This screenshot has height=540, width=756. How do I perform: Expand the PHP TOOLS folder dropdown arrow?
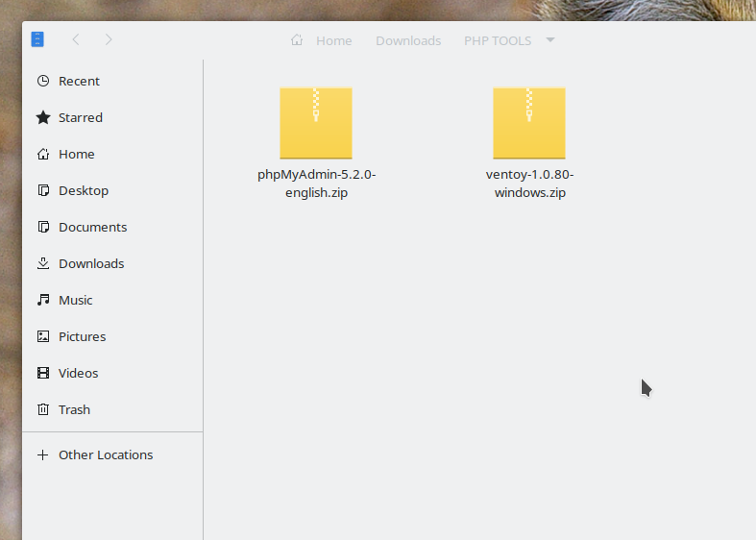[x=550, y=40]
